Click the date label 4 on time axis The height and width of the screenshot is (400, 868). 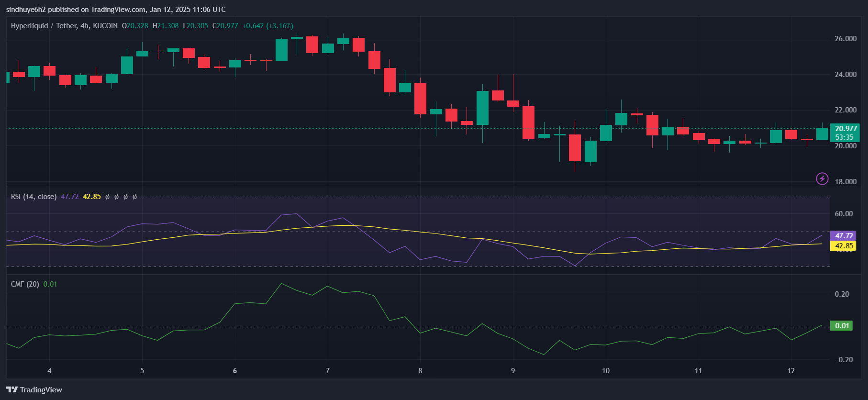(x=49, y=371)
